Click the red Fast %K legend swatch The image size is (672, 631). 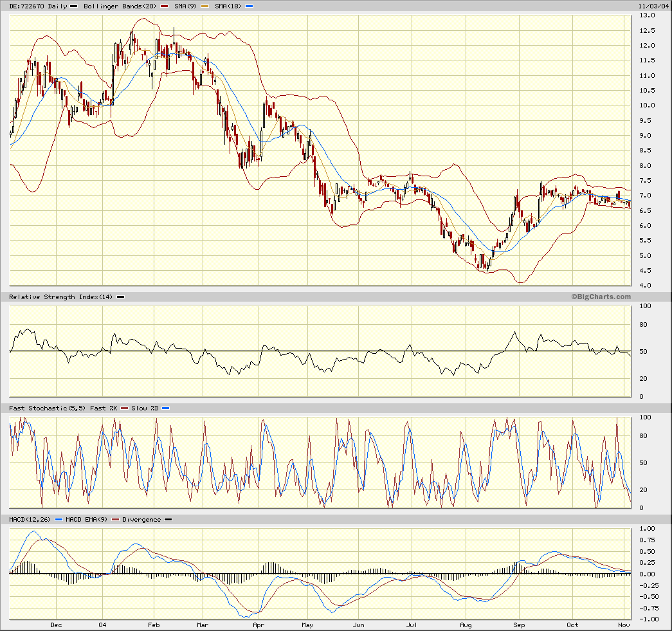tap(124, 408)
